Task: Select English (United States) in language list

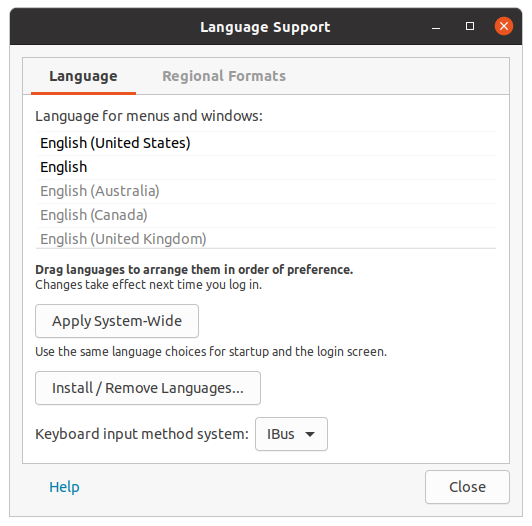Action: coord(266,143)
